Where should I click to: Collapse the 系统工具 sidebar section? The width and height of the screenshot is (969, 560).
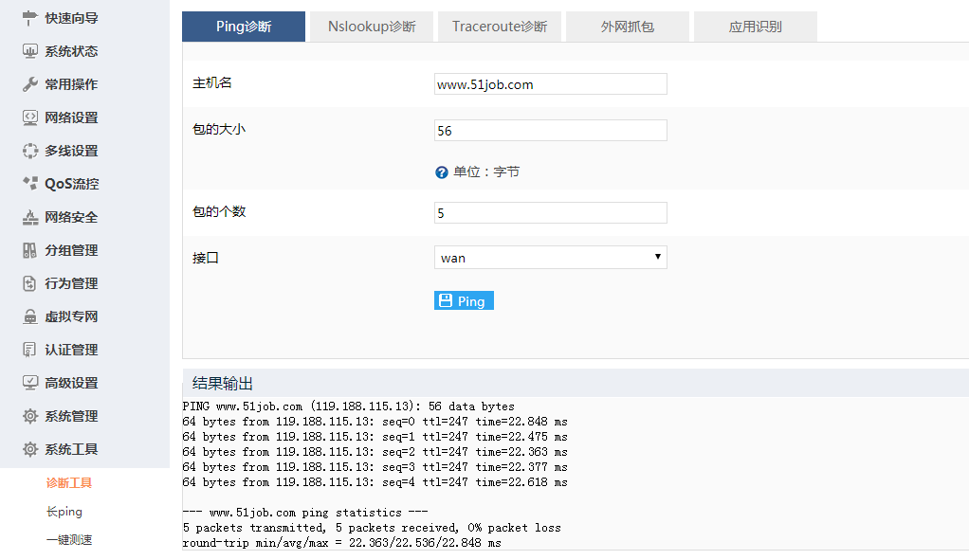click(71, 449)
